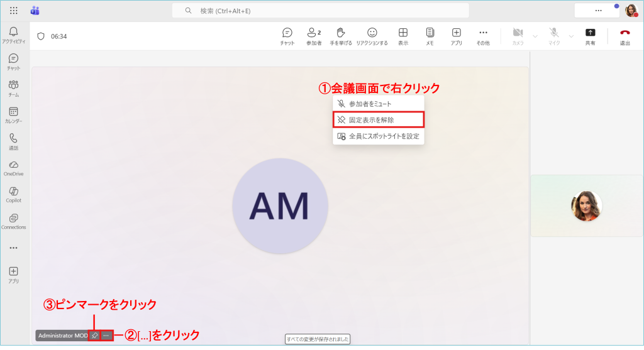Toggle the マイク microphone mute
Image resolution: width=644 pixels, height=350 pixels.
554,36
